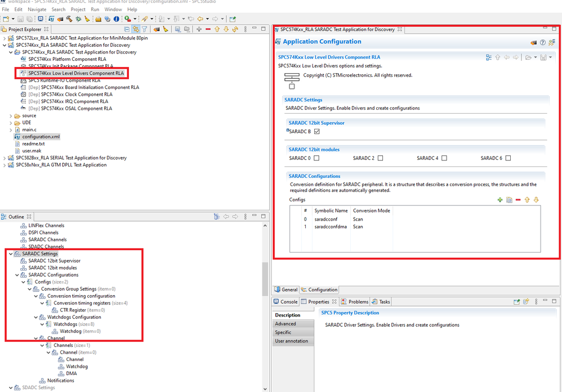The height and width of the screenshot is (392, 562).
Task: Click the blue information icon in toolbar
Action: point(117,19)
